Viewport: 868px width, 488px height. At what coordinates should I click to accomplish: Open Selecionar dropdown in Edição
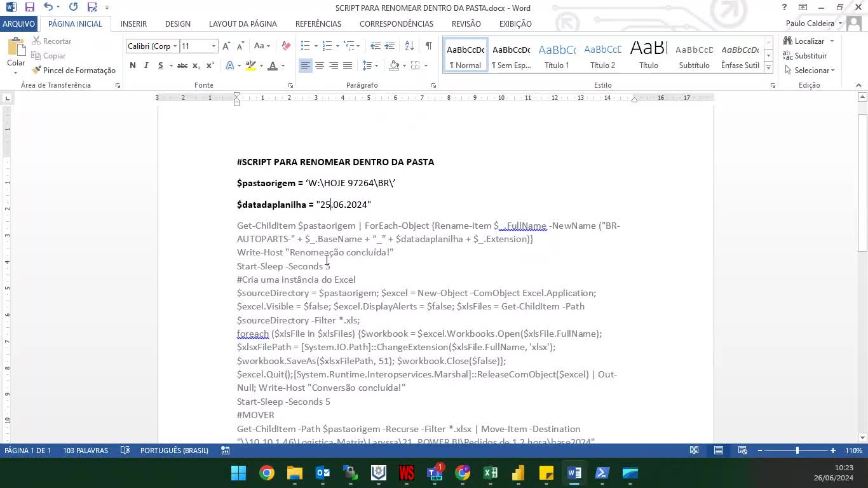click(x=810, y=71)
